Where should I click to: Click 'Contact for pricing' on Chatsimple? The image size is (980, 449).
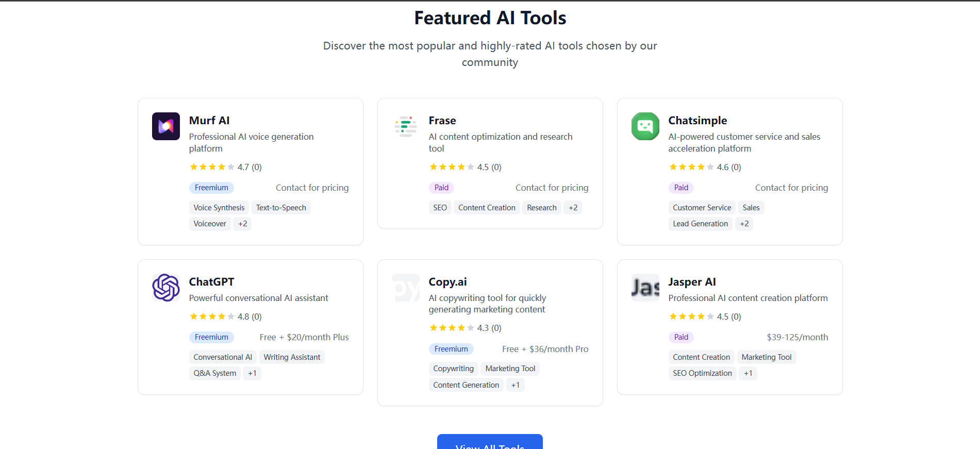coord(791,188)
